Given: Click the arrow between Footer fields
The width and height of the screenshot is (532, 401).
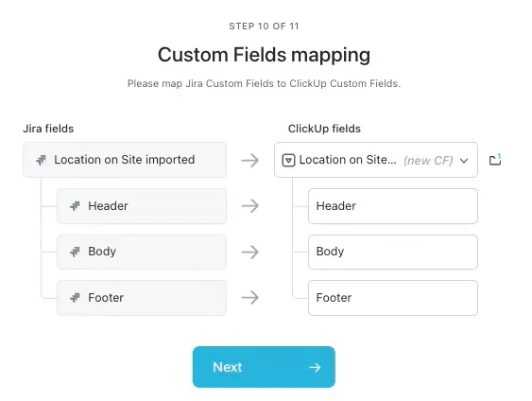Looking at the screenshot, I should (250, 297).
